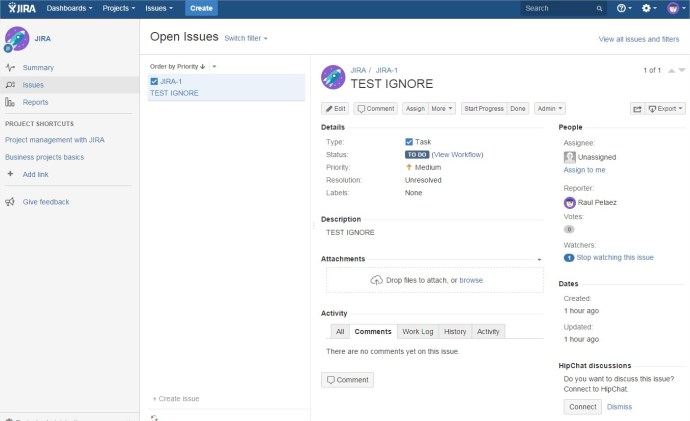The width and height of the screenshot is (690, 421).
Task: Open the Projects menu
Action: click(x=119, y=8)
